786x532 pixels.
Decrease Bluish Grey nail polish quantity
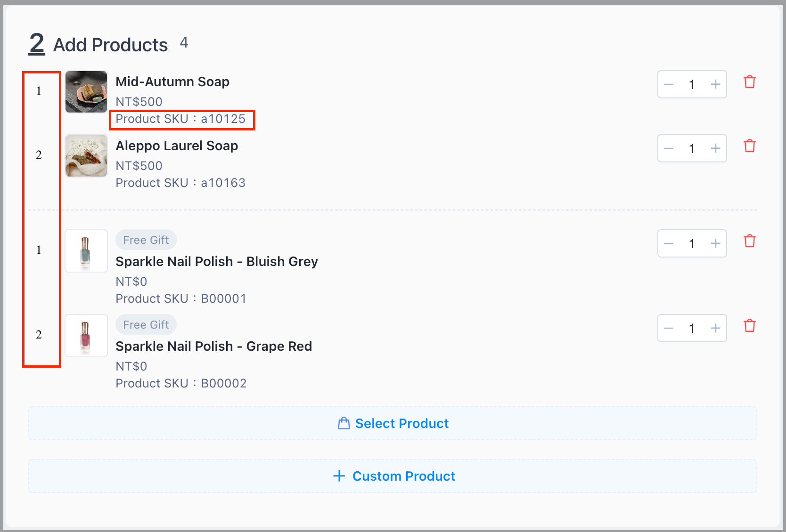coord(669,243)
